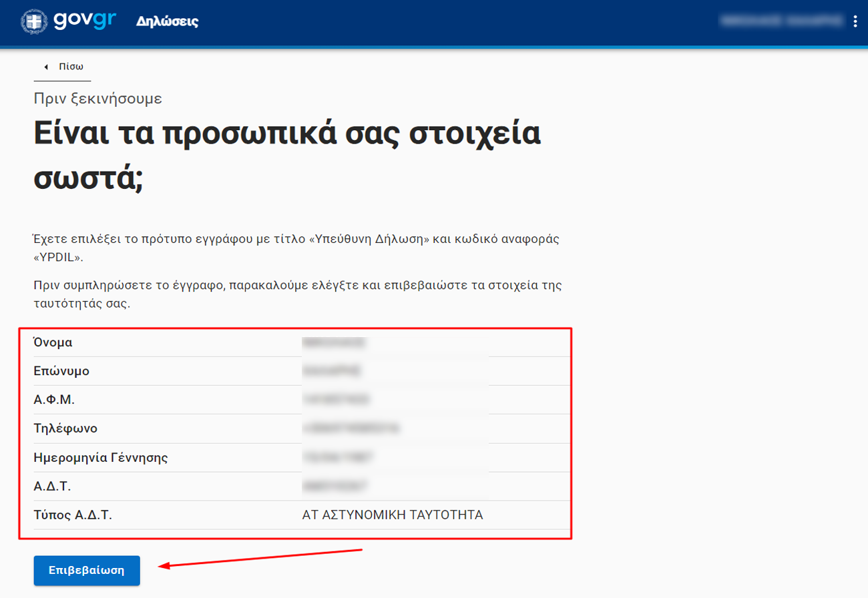868x598 pixels.
Task: Select the Όνομα row label
Action: [53, 342]
